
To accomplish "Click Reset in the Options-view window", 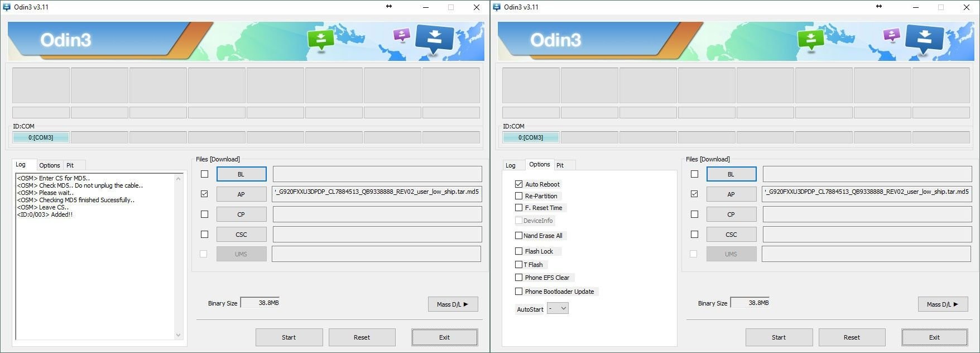I will click(852, 337).
